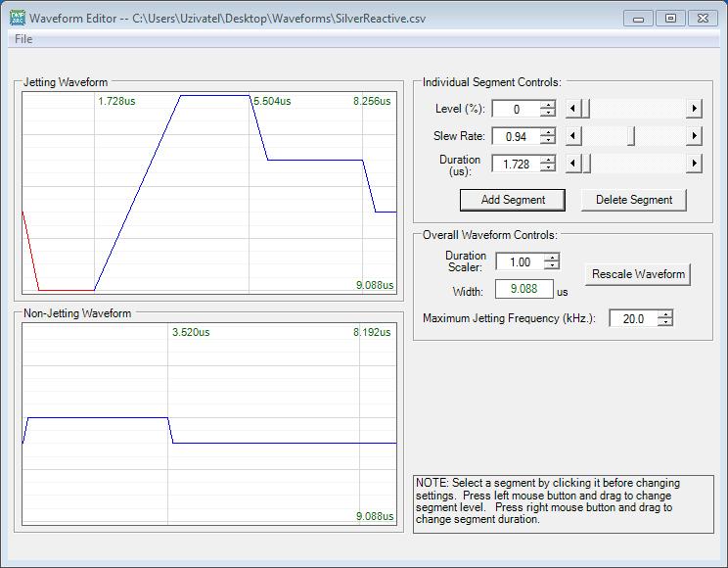Click the right arrow of the Duration slider
The image size is (728, 568).
click(694, 164)
